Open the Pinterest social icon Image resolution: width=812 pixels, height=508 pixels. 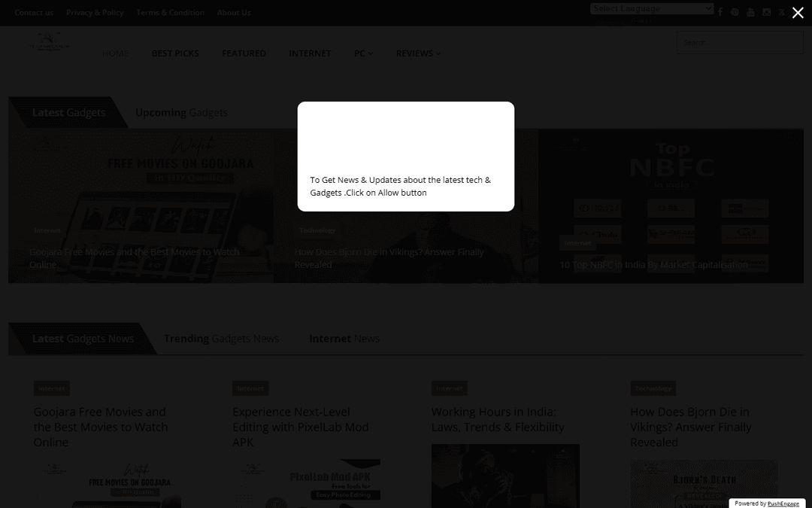(735, 12)
